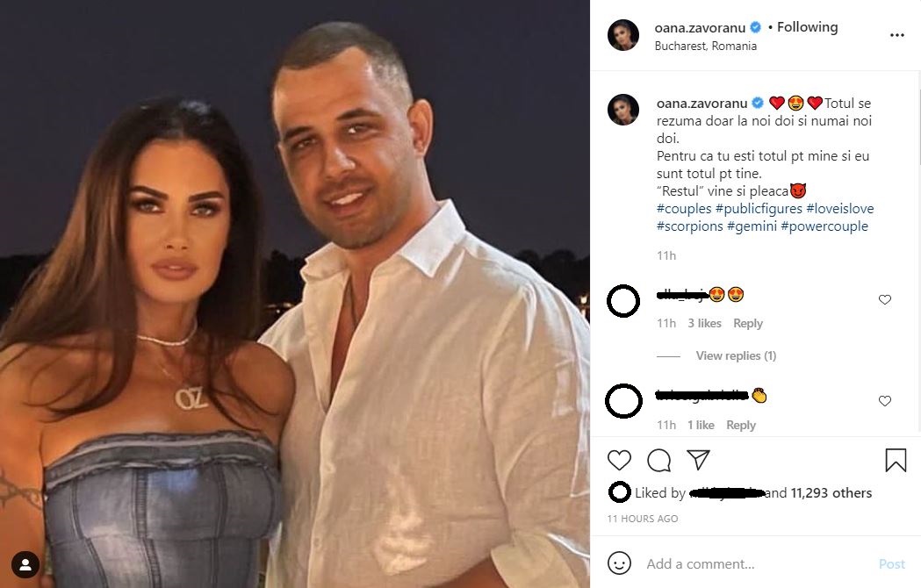Like the post with the heart icon
The width and height of the screenshot is (921, 588).
click(619, 460)
